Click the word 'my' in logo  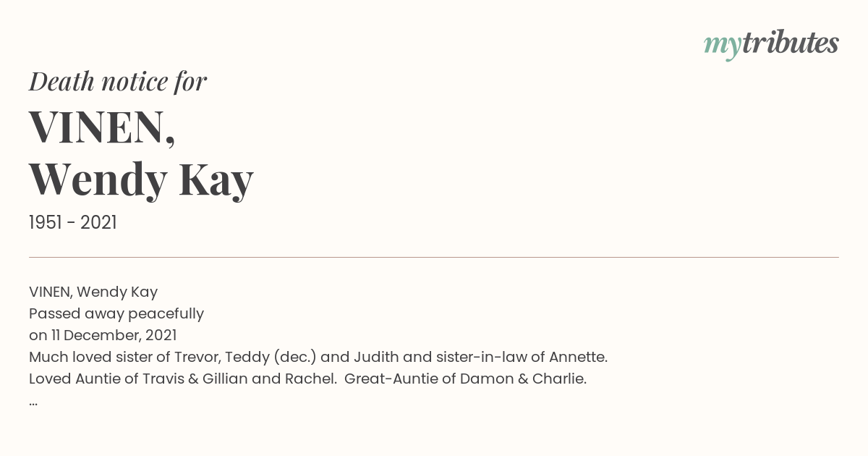(x=723, y=46)
